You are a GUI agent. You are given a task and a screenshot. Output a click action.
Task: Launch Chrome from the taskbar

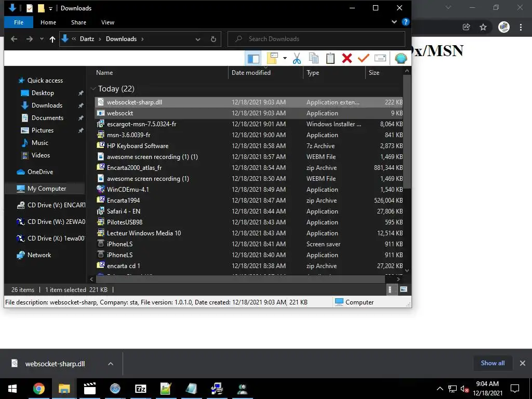click(x=38, y=389)
